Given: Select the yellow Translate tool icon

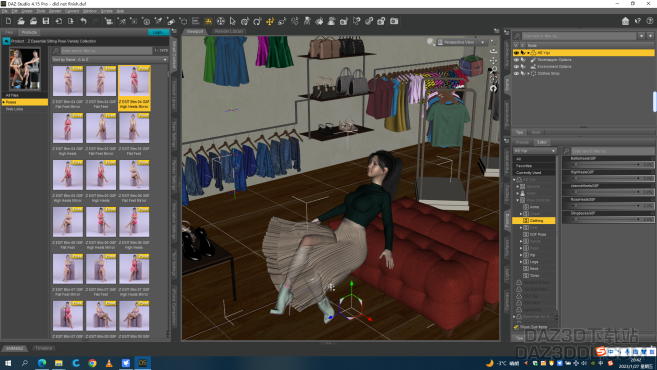Looking at the screenshot, I should 270,21.
